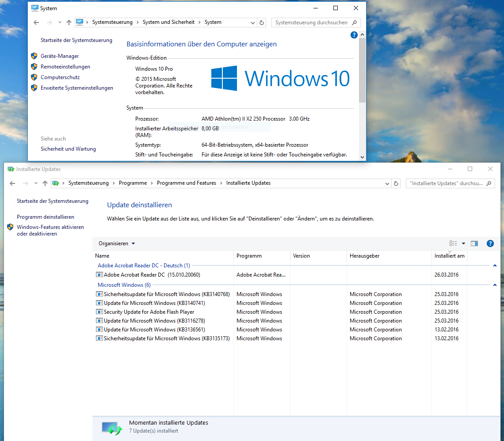Expand System window address history dropdown
This screenshot has height=441, width=504.
[252, 23]
